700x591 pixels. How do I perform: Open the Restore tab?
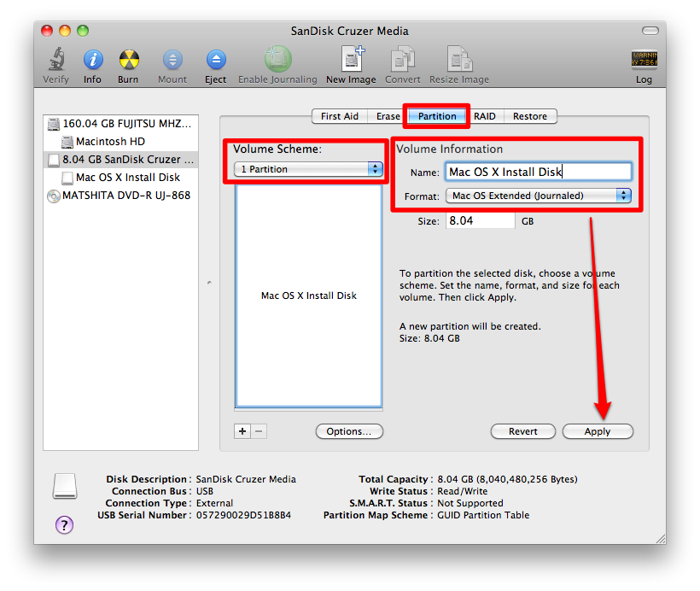[x=530, y=116]
